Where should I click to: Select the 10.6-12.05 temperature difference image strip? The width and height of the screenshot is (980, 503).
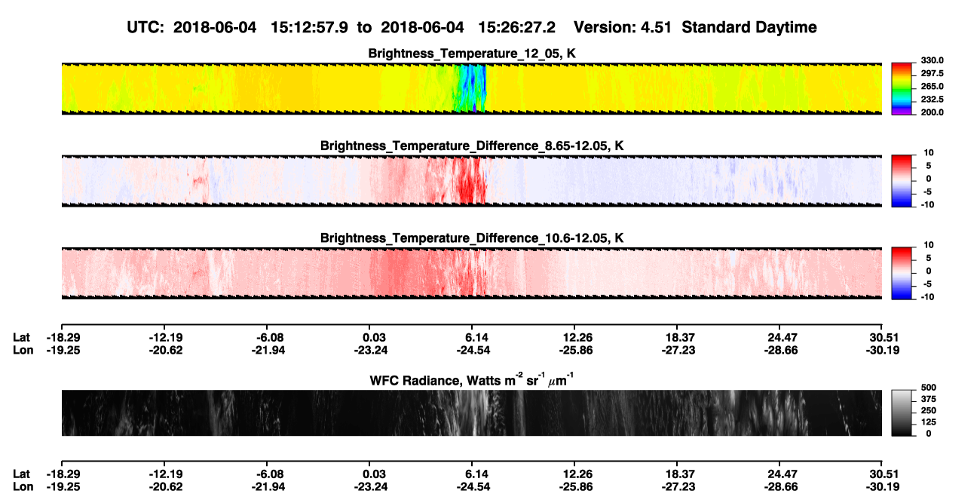(471, 273)
